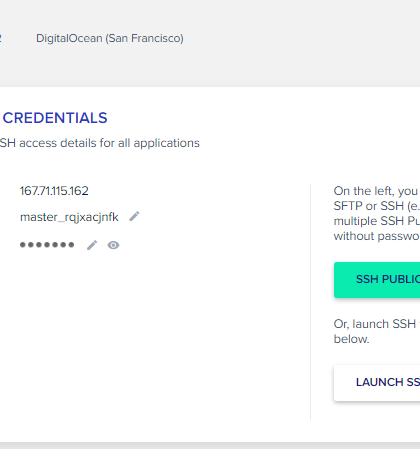Click the 'without passwo' help text line
The height and width of the screenshot is (449, 420).
click(x=377, y=236)
